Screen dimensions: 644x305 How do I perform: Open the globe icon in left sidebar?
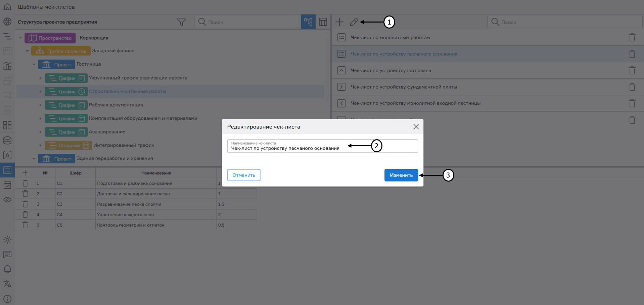tap(7, 22)
